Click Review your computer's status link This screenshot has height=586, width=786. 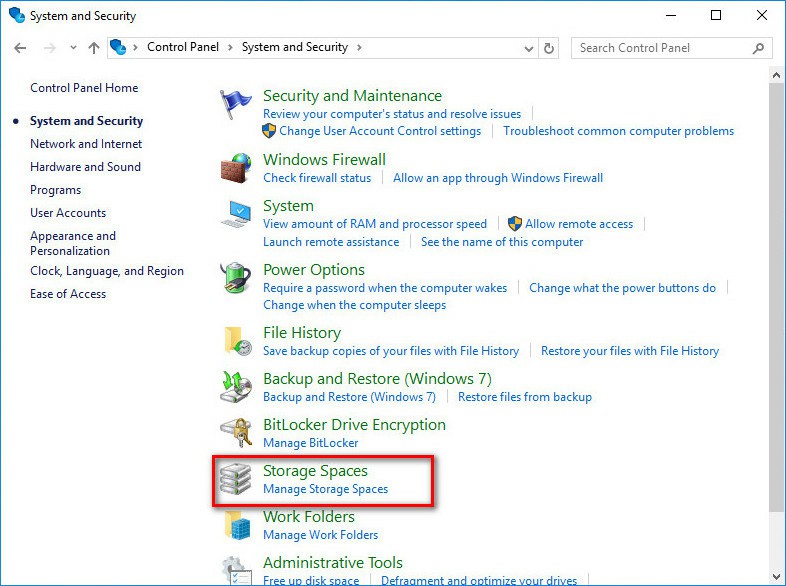[x=392, y=114]
